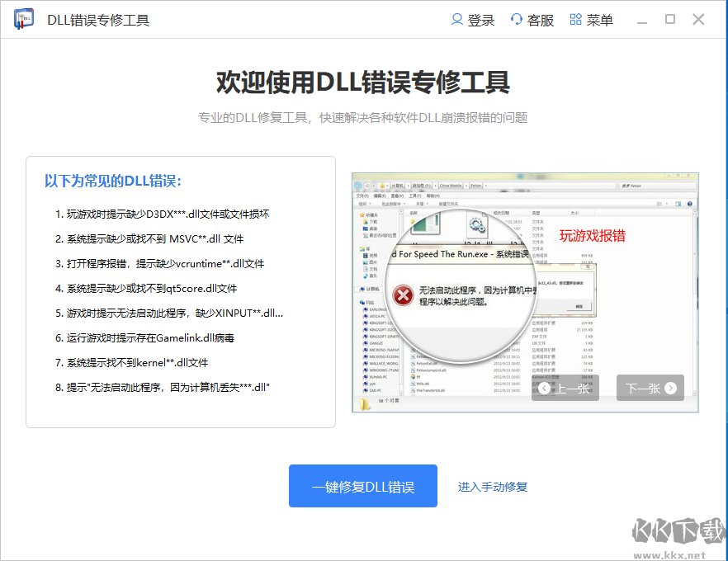Viewport: 728px width, 561px height.
Task: Select error item 1 about D3DX dll
Action: (162, 214)
